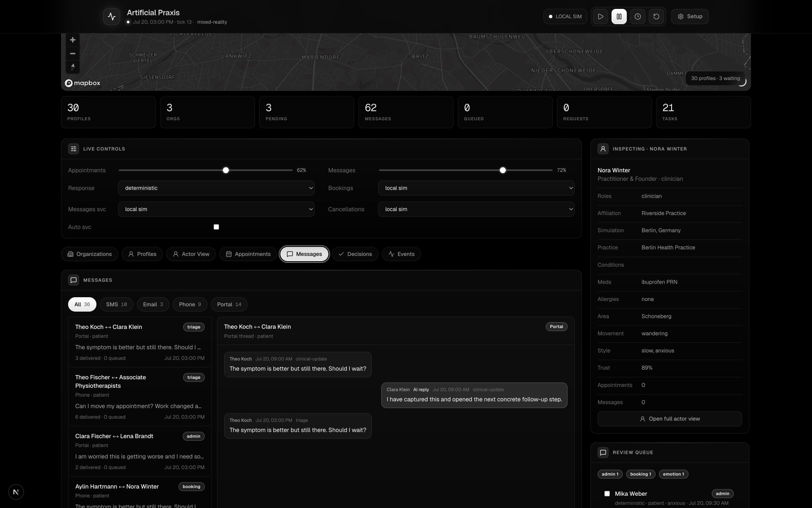Filter review queue by booking 1

(x=641, y=474)
